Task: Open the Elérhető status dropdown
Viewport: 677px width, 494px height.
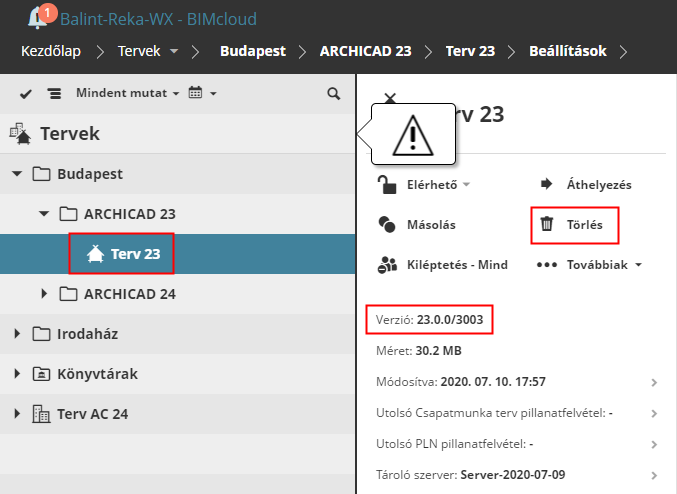Action: coord(438,185)
